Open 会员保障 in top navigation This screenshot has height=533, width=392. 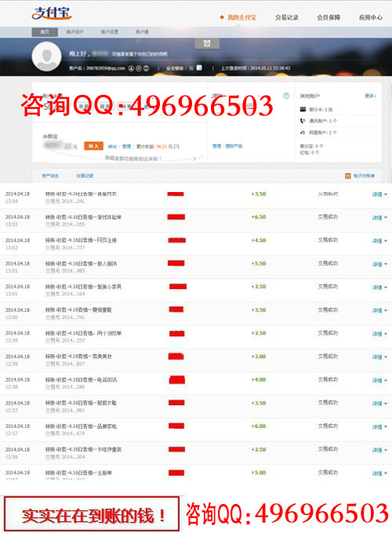[328, 17]
